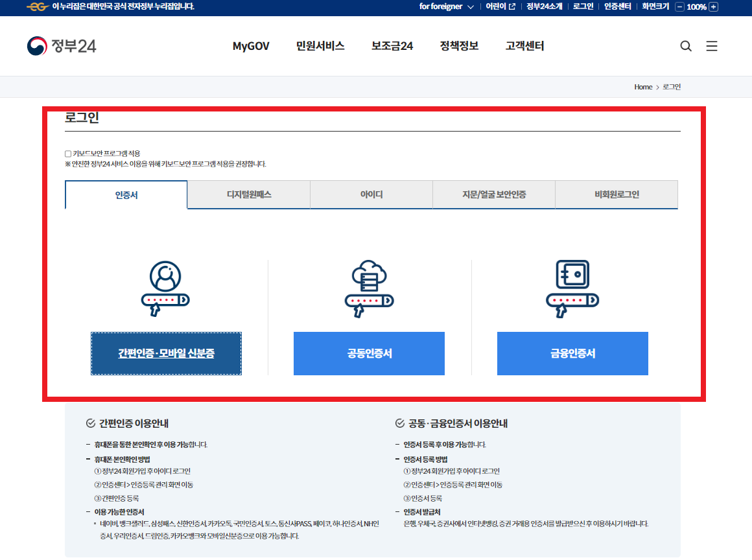
Task: Enable 키보드보안 프로그램 적용 checkbox
Action: click(68, 154)
